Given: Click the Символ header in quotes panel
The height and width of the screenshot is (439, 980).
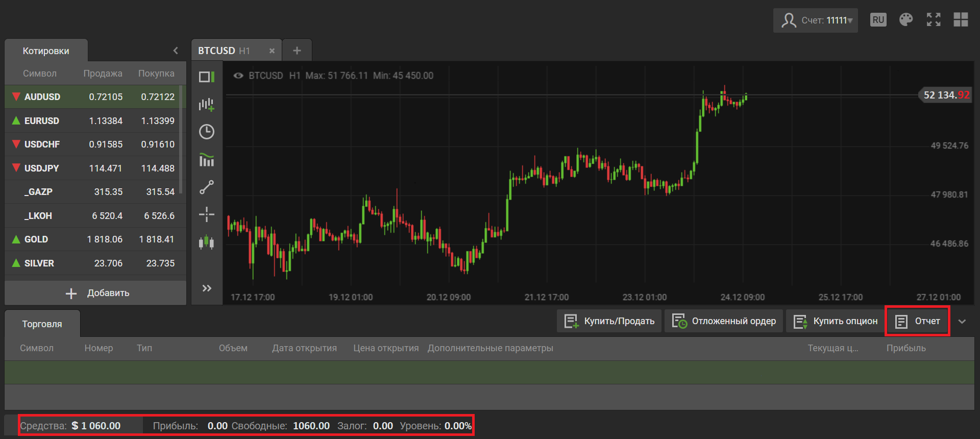Looking at the screenshot, I should 40,74.
